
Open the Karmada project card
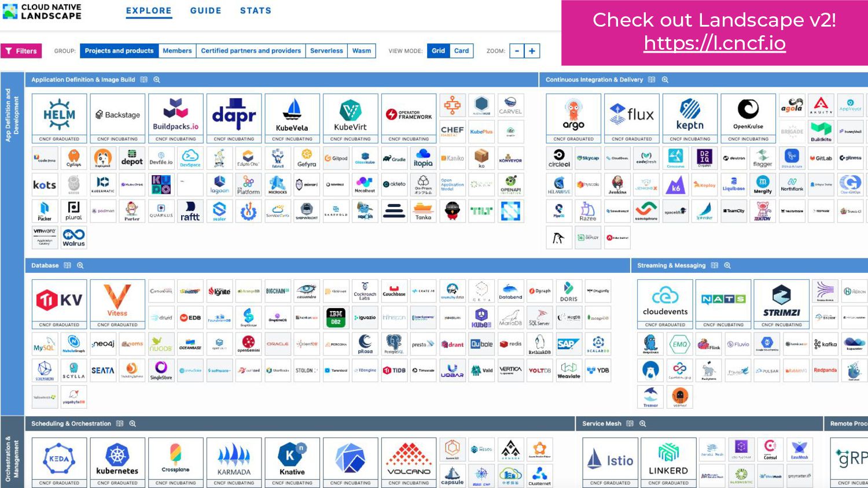pyautogui.click(x=234, y=462)
